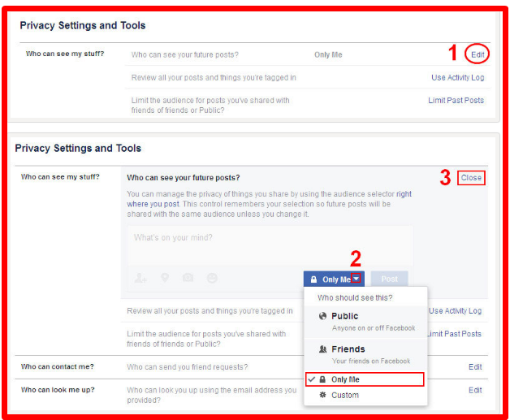This screenshot has height=420, width=510.
Task: Choose the checked Only Me menu option
Action: coord(365,379)
